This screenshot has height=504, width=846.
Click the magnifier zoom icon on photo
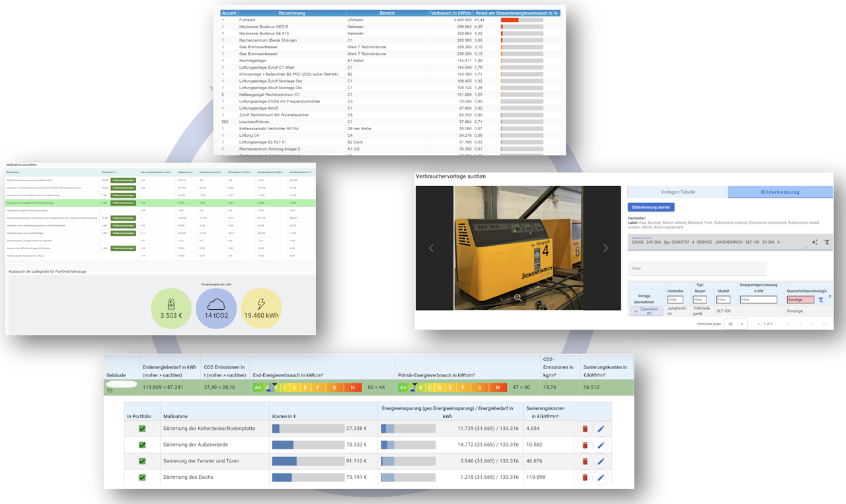click(518, 298)
